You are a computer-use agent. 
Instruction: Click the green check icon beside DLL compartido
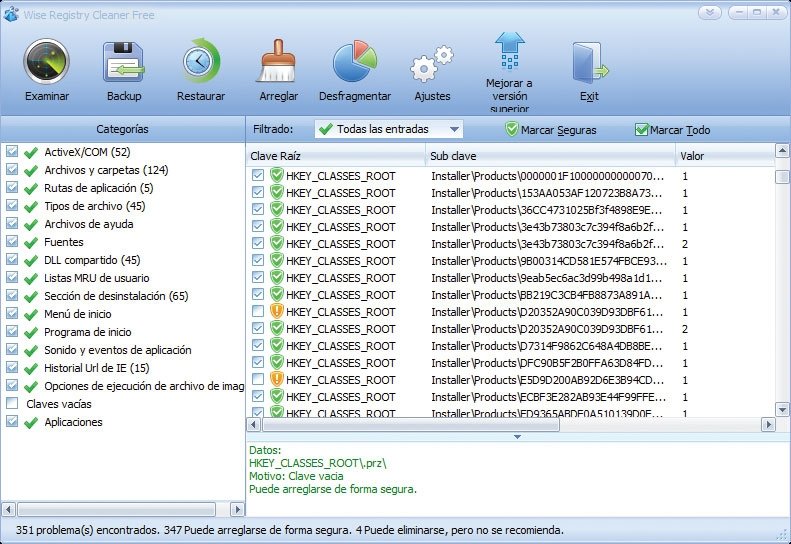pyautogui.click(x=31, y=261)
